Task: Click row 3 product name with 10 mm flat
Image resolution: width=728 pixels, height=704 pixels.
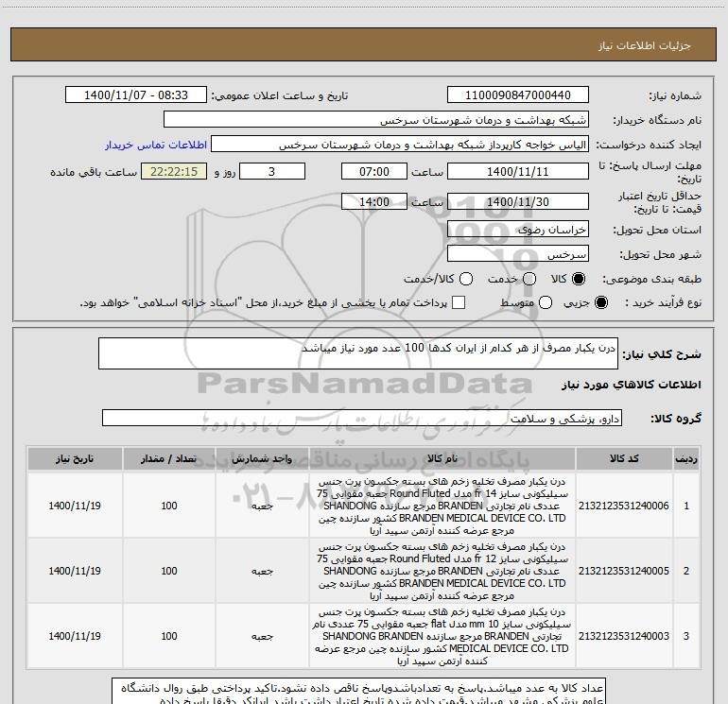Action: [442, 636]
